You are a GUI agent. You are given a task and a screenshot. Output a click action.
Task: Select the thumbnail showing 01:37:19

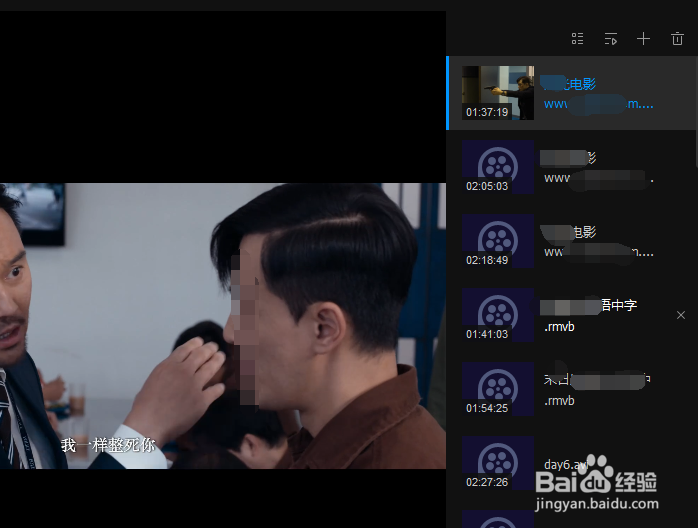[498, 93]
